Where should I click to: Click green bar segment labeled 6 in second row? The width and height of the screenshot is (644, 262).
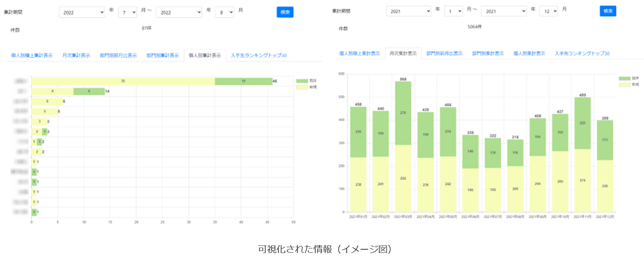(x=89, y=91)
